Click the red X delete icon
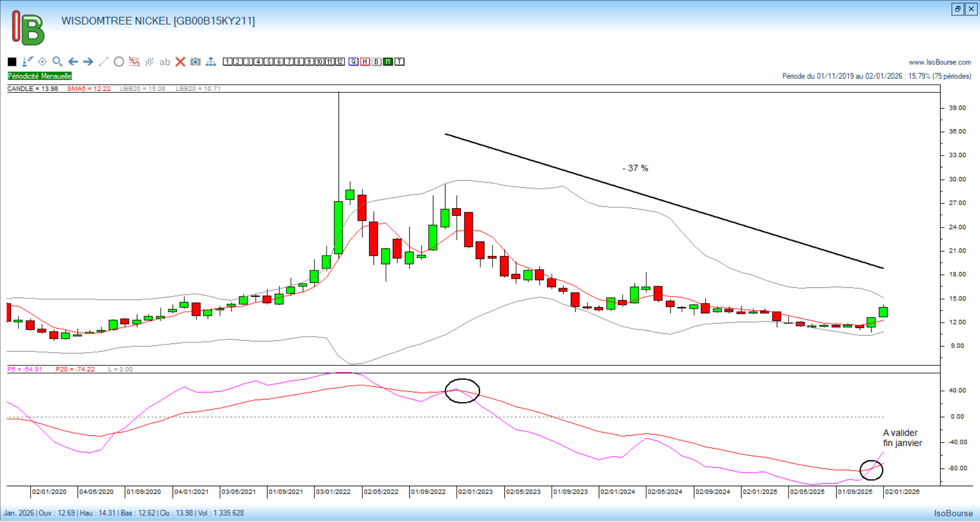 (x=180, y=62)
